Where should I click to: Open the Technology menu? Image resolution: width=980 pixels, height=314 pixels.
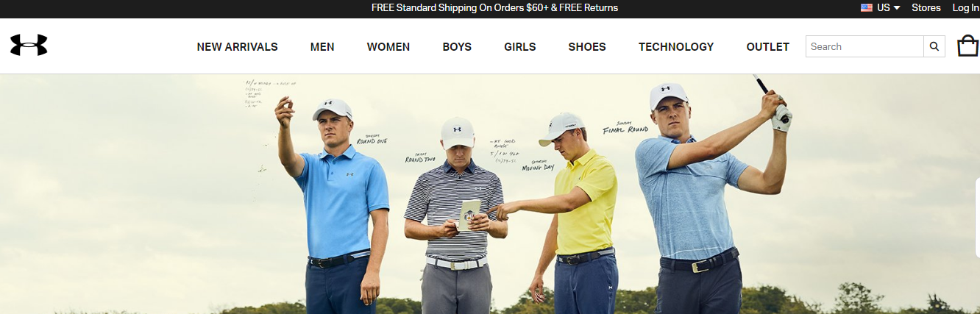click(676, 46)
